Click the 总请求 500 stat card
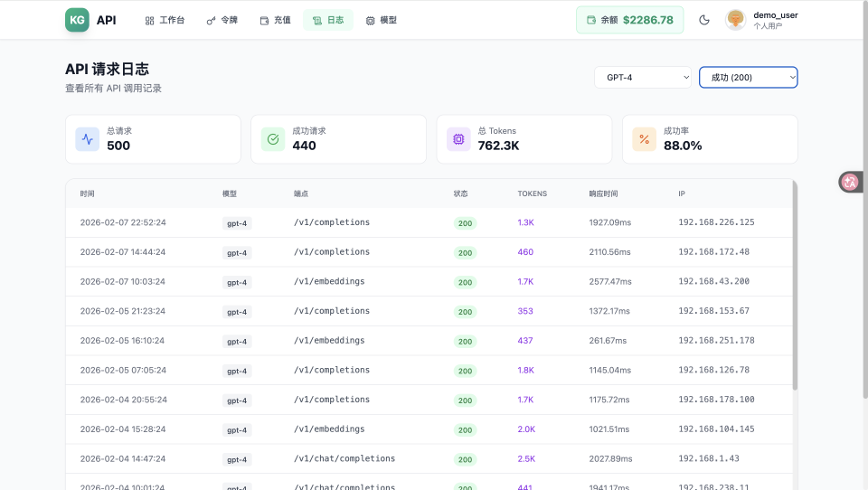868x490 pixels. pos(154,139)
